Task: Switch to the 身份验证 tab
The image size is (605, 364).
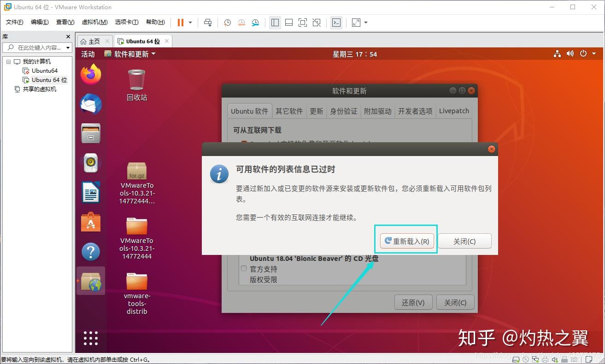Action: (344, 111)
